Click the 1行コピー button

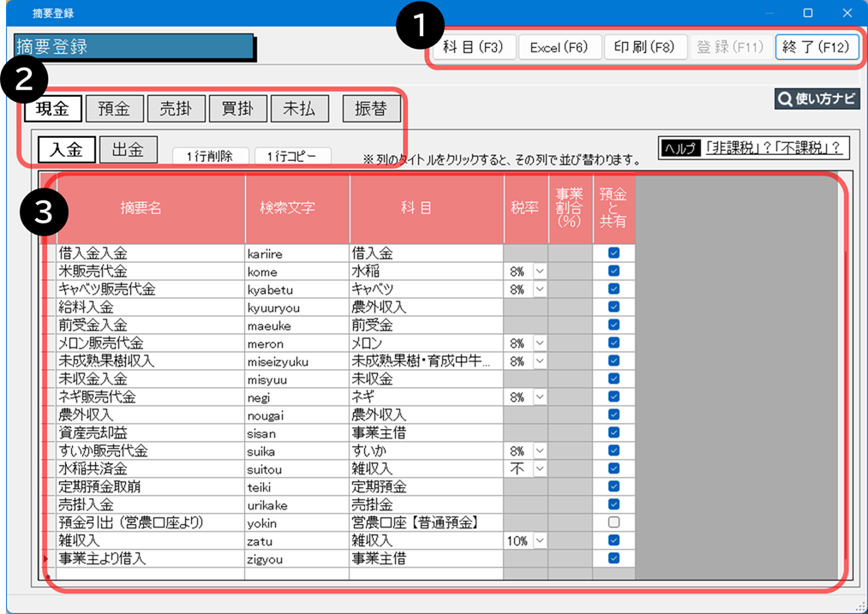tap(292, 157)
